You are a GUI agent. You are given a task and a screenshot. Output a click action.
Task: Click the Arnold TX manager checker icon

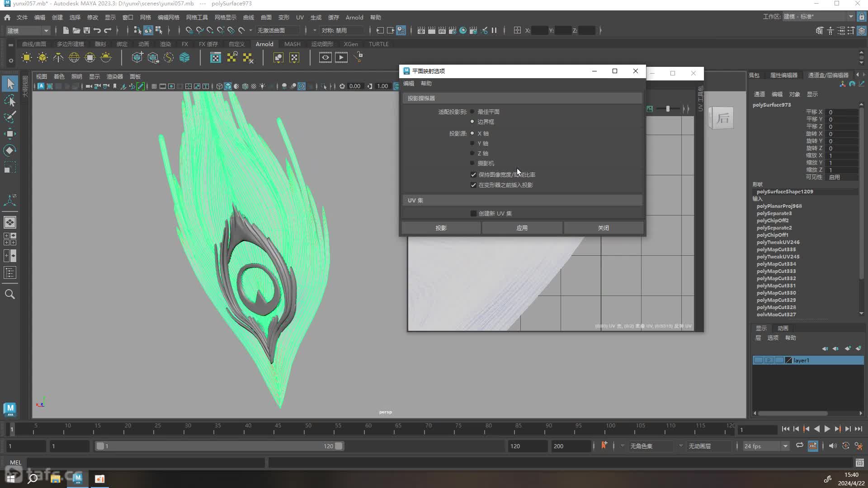tap(216, 57)
